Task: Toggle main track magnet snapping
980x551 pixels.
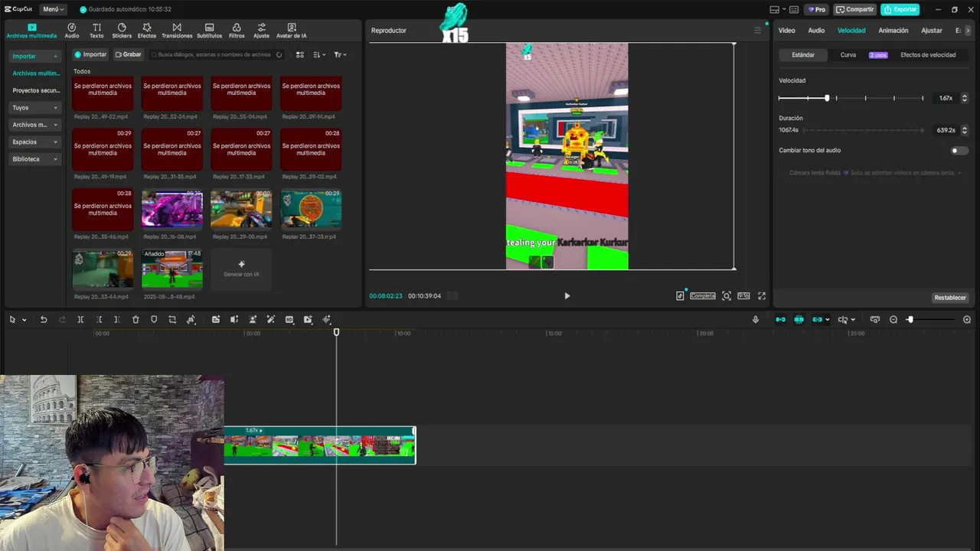Action: [x=781, y=319]
